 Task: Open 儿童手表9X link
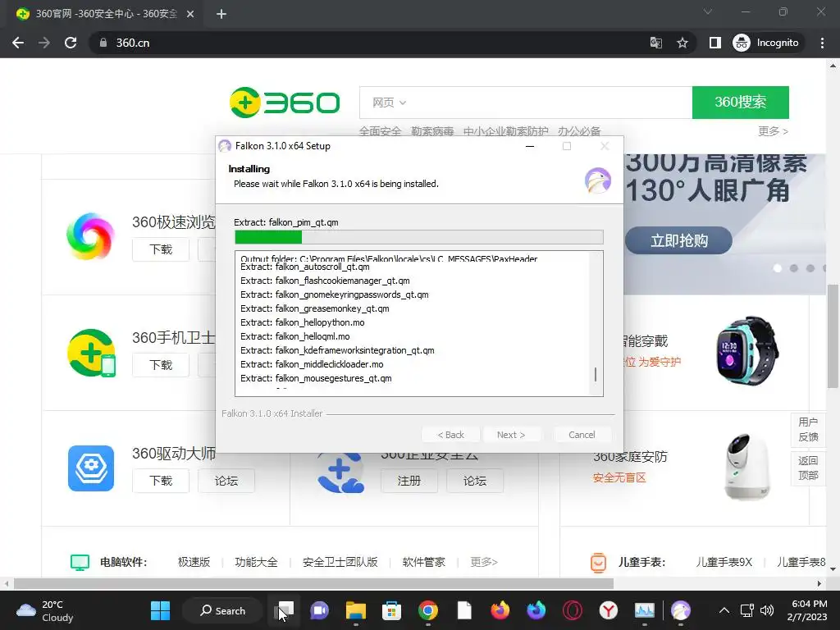click(x=724, y=562)
